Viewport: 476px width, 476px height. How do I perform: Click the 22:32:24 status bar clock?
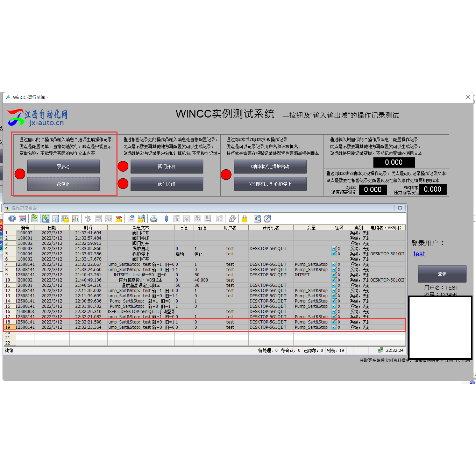tap(395, 350)
